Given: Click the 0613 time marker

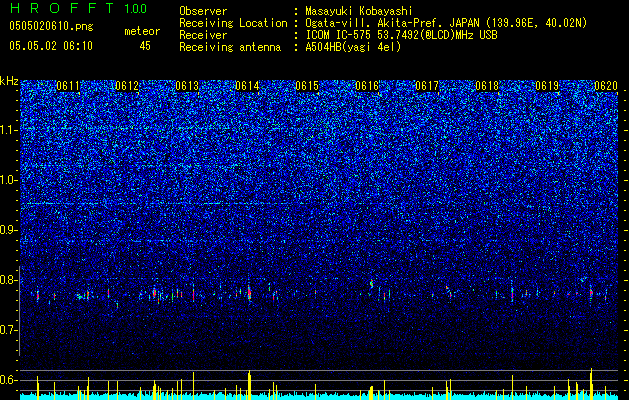Looking at the screenshot, I should pos(187,86).
